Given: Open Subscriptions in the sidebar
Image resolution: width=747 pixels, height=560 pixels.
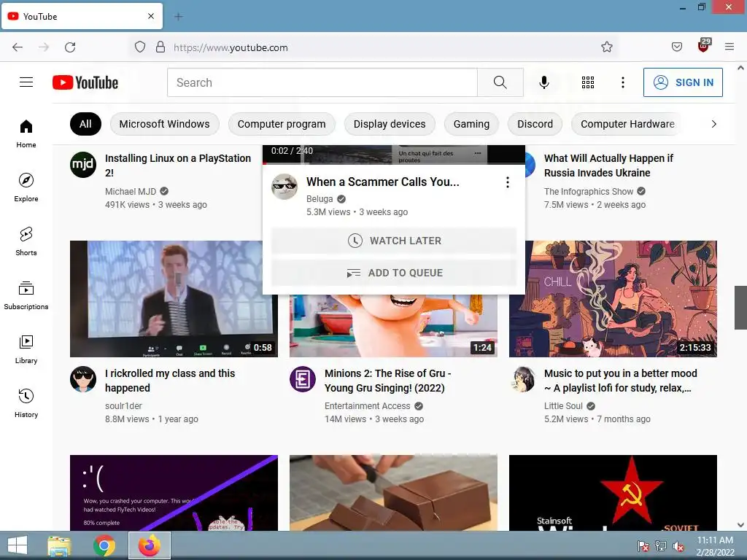Looking at the screenshot, I should pos(26,295).
